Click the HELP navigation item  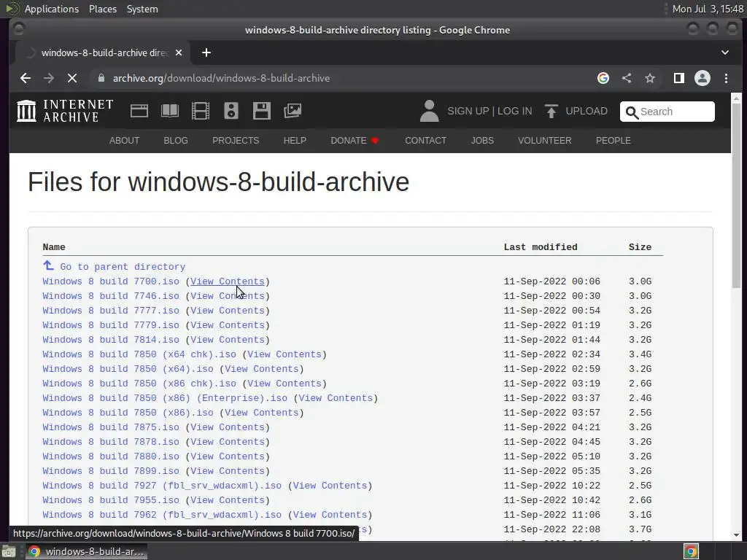pos(295,141)
